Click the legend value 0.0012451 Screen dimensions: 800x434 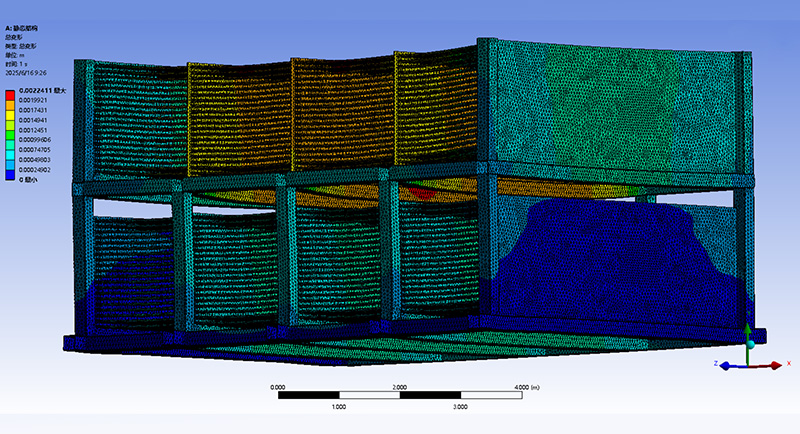[33, 130]
